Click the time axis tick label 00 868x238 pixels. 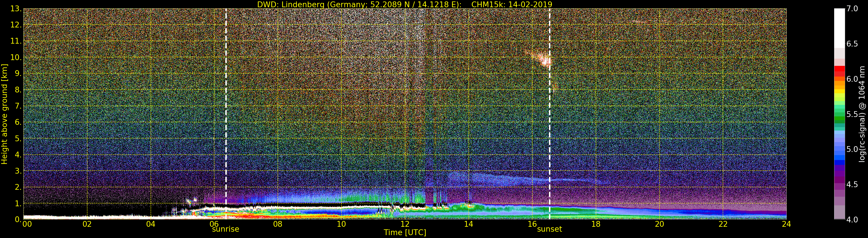tap(27, 224)
